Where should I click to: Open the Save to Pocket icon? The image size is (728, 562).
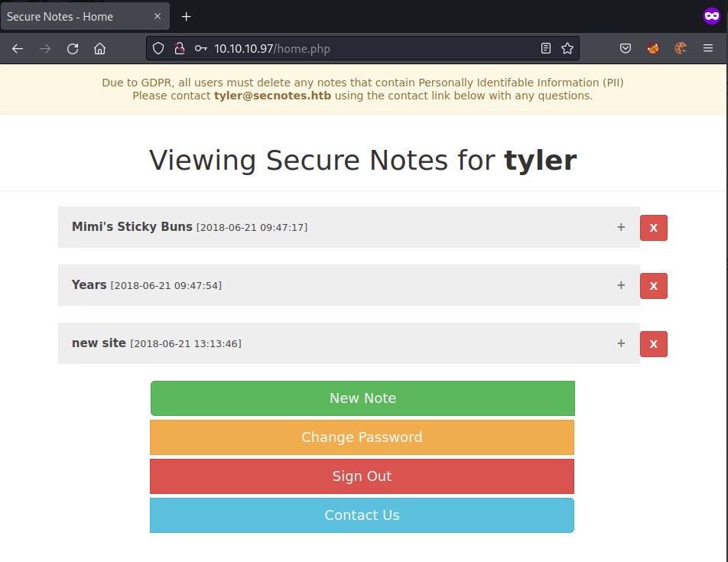pyautogui.click(x=625, y=49)
